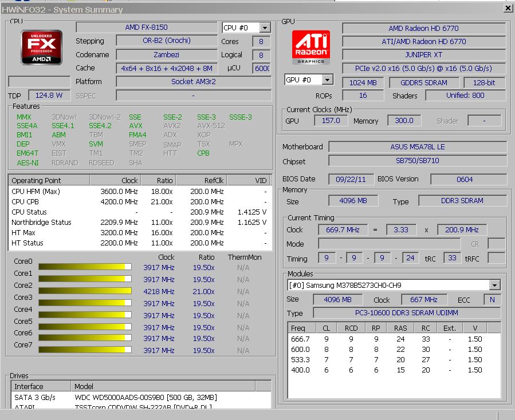This screenshot has width=515, height=420.
Task: Select the Unified: 800 shaders field
Action: [465, 95]
